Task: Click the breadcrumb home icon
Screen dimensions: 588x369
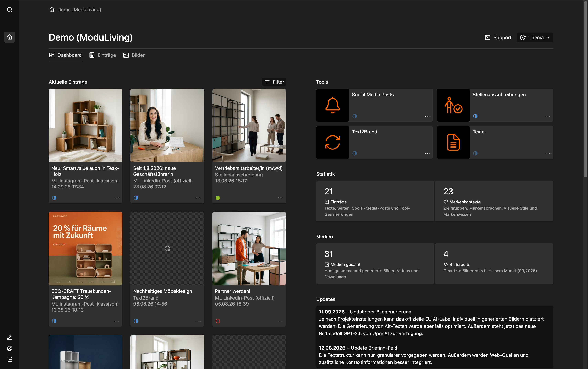Action: 52,9
